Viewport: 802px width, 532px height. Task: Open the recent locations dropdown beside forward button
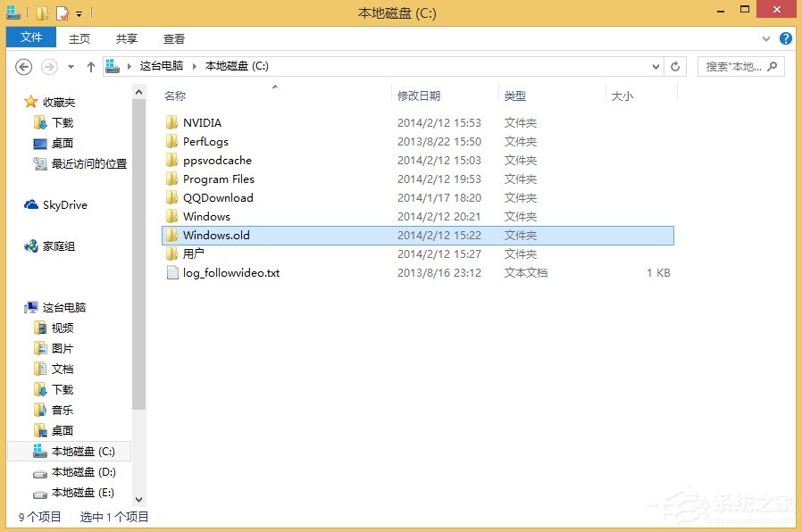[69, 65]
